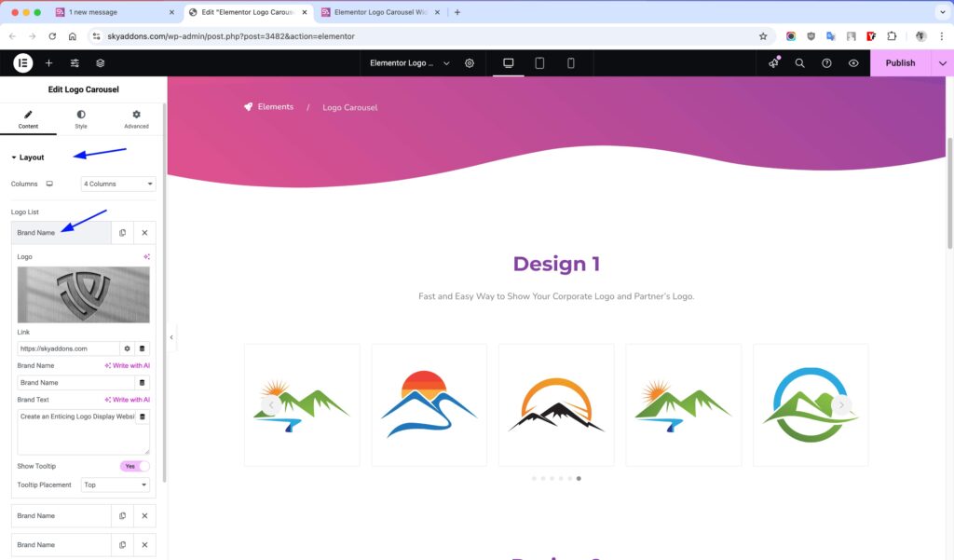The image size is (954, 560).
Task: Click the Add Element plus icon
Action: point(48,62)
